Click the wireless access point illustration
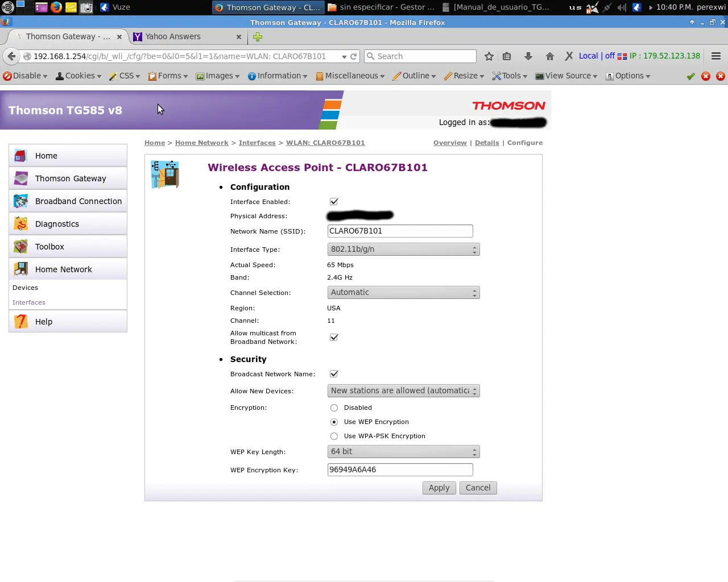 (165, 174)
